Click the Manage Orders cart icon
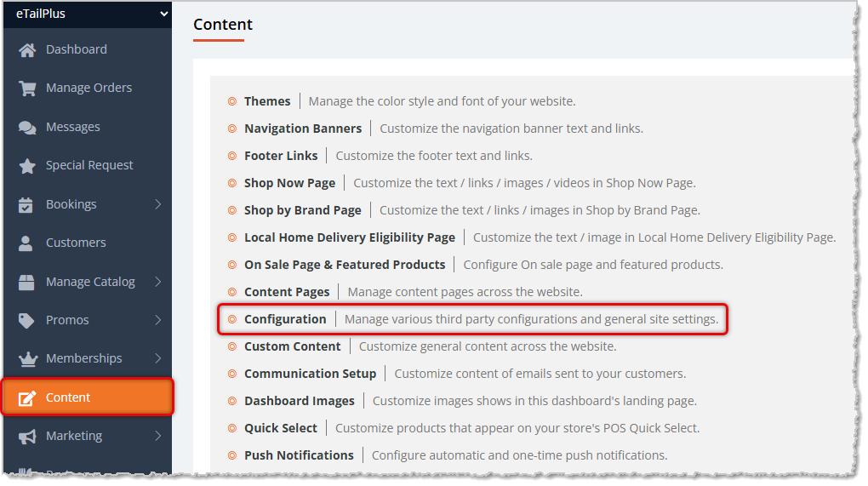Screen dimensions: 868x486 [x=26, y=88]
